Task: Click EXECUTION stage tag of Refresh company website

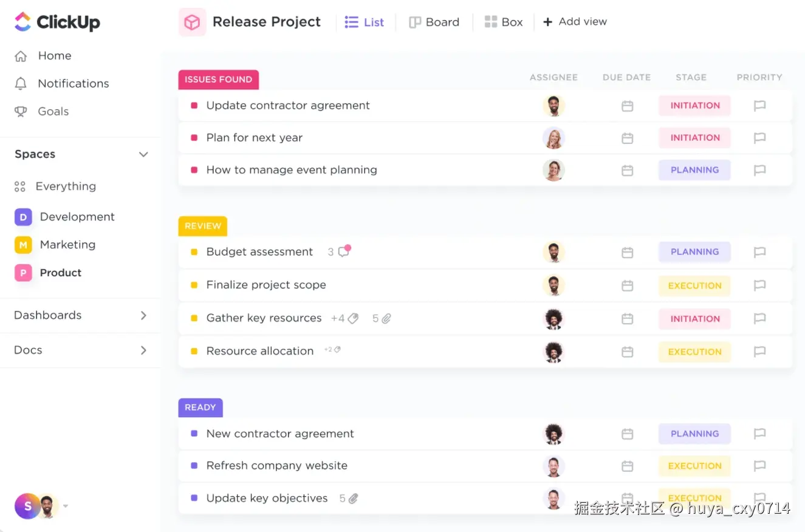Action: coord(695,466)
